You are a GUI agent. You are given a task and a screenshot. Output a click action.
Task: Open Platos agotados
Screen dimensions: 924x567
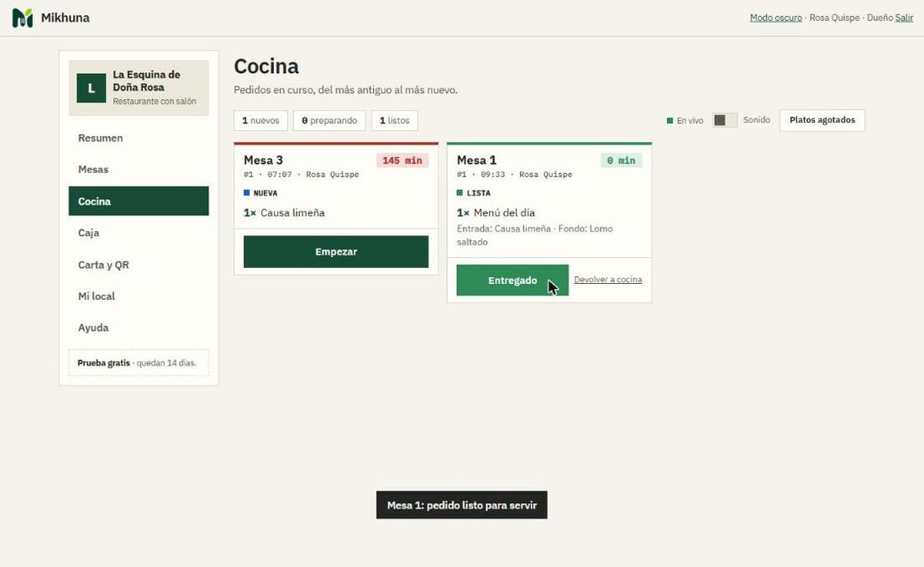click(822, 120)
